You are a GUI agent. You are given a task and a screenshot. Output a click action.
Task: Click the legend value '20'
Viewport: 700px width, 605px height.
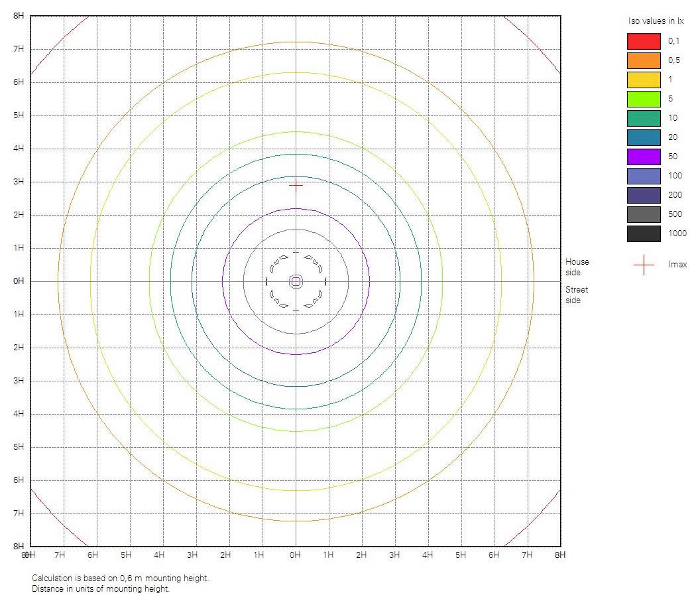(673, 137)
